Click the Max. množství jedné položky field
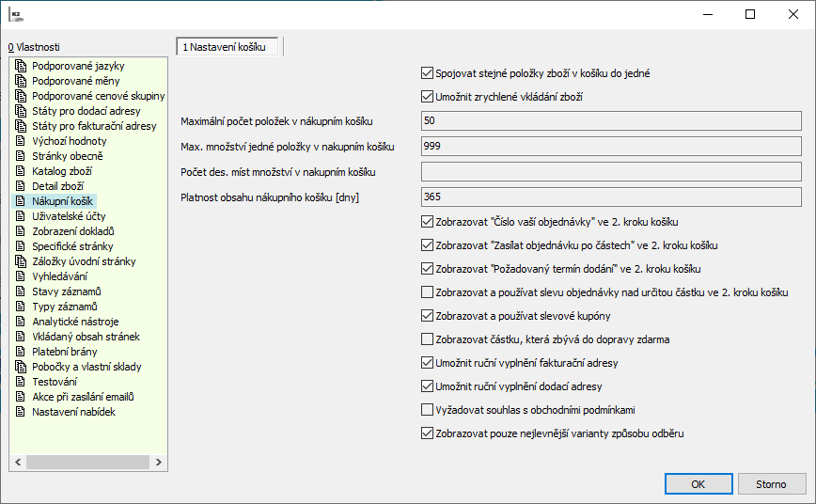The height and width of the screenshot is (504, 816). (x=611, y=147)
